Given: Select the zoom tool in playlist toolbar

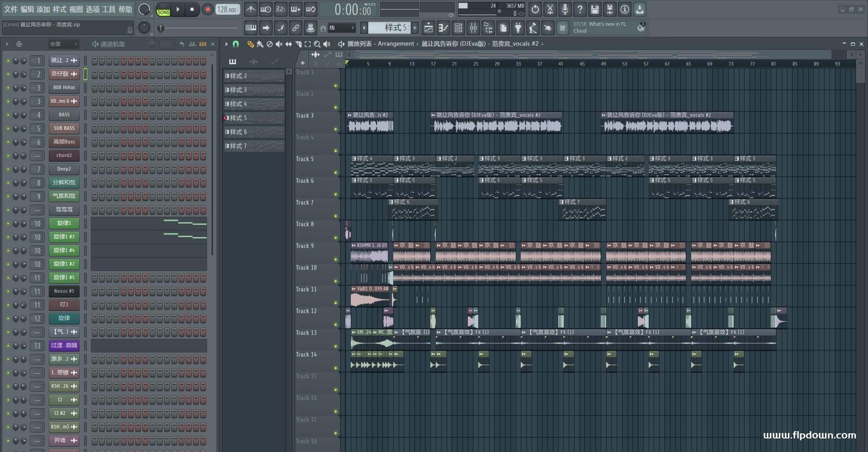Looking at the screenshot, I should click(x=317, y=44).
